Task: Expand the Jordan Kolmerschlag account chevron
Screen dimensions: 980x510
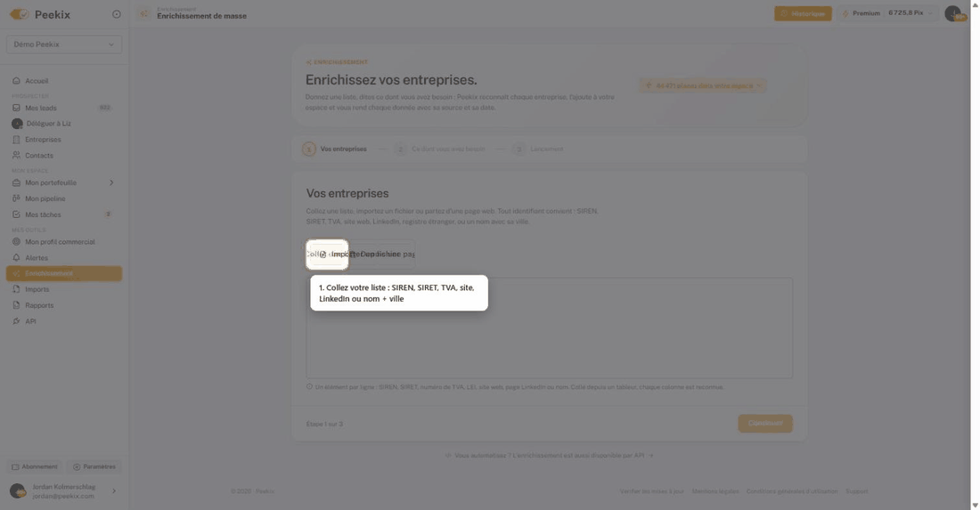Action: point(114,491)
